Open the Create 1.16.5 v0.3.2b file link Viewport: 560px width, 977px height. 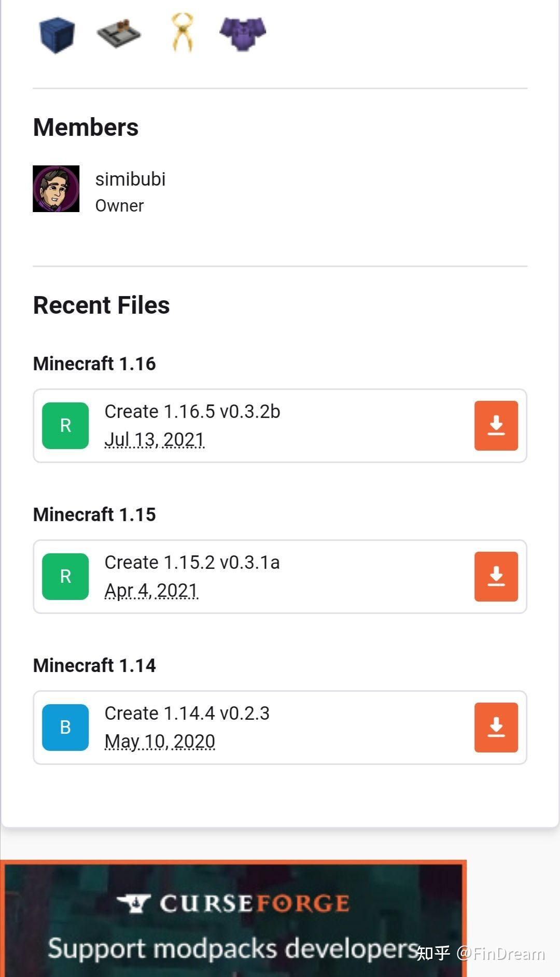pos(191,411)
